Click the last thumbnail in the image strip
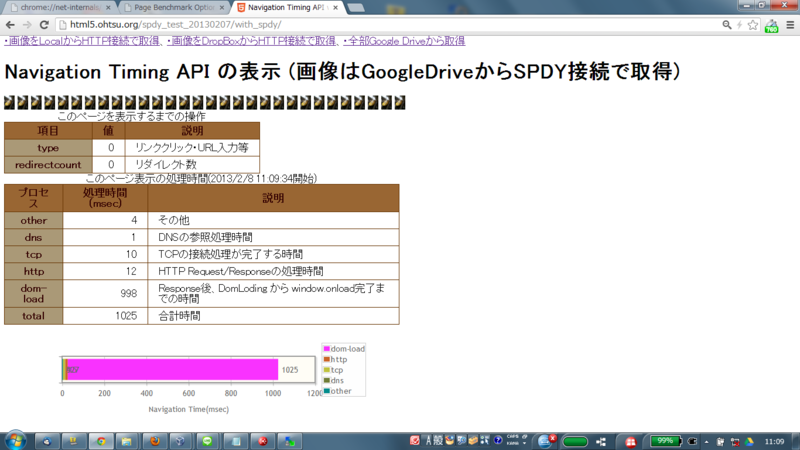Image resolution: width=800 pixels, height=450 pixels. tap(399, 103)
